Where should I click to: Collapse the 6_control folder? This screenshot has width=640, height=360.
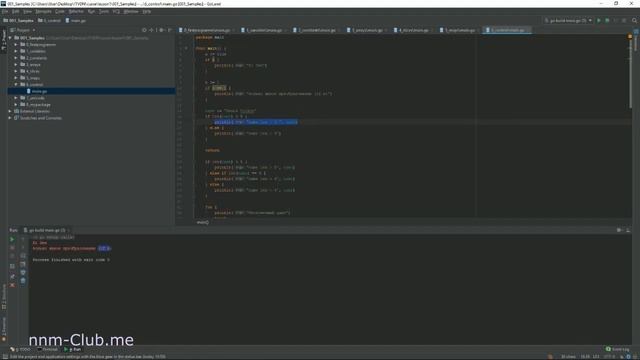click(x=16, y=84)
